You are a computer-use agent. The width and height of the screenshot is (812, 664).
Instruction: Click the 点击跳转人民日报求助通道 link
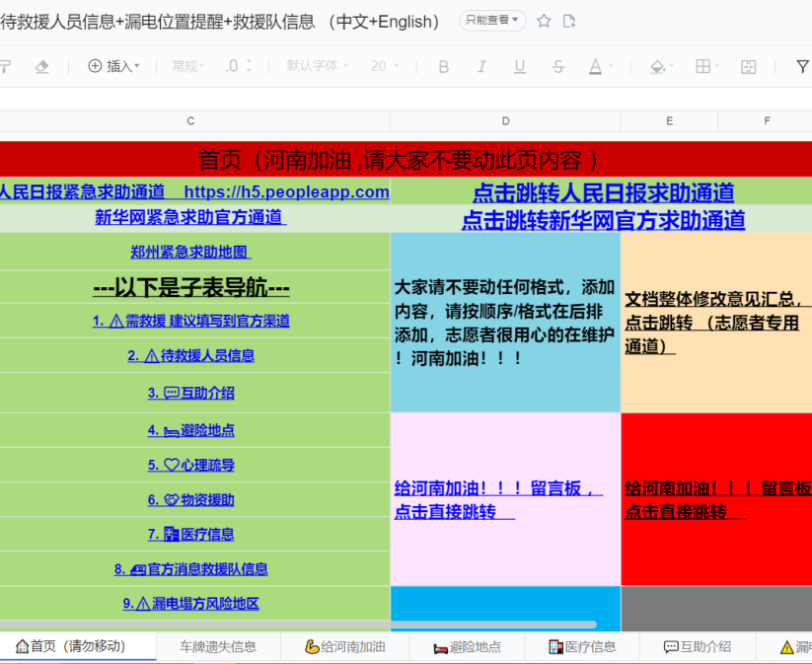(603, 192)
